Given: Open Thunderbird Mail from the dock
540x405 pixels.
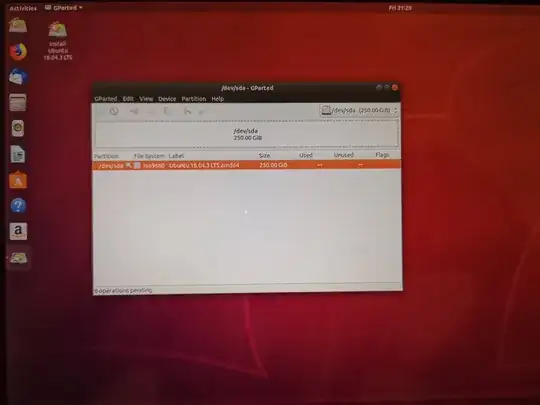Looking at the screenshot, I should [18, 77].
